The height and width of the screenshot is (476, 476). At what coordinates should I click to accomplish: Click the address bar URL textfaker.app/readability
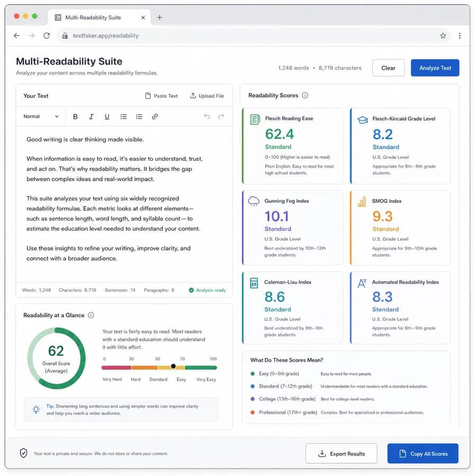[x=106, y=35]
